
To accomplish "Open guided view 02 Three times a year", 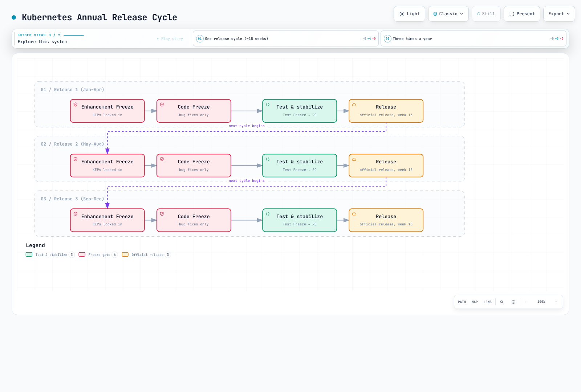I will (x=474, y=38).
